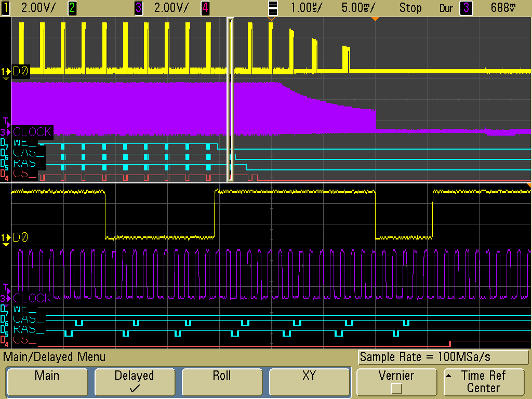This screenshot has width=532, height=399.
Task: Click the green channel 2 indicator
Action: tap(72, 8)
